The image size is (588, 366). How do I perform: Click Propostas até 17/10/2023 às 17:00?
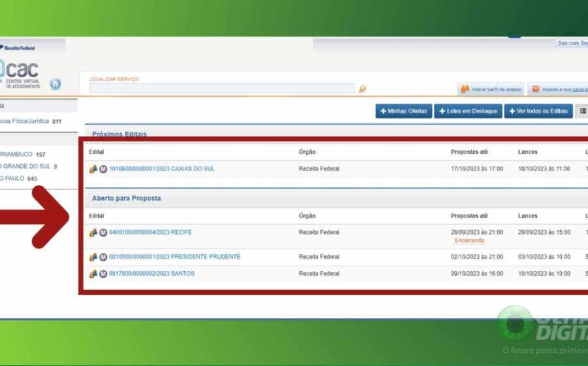tap(477, 169)
